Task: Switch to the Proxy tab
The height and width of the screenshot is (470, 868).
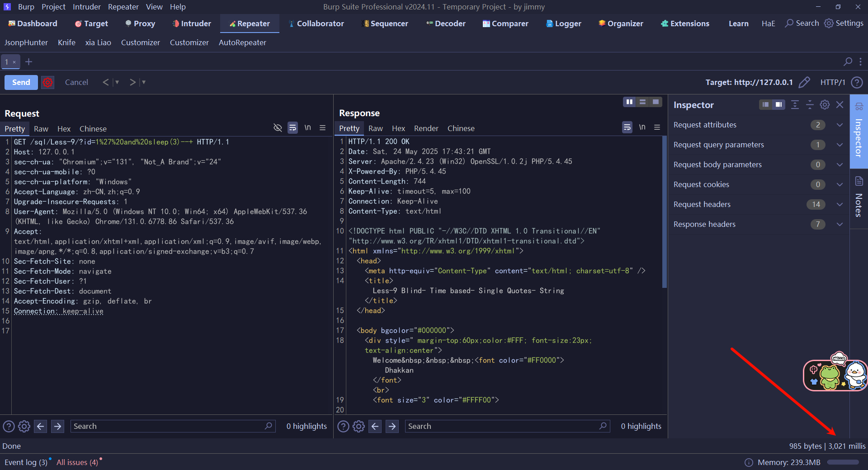Action: pos(140,23)
